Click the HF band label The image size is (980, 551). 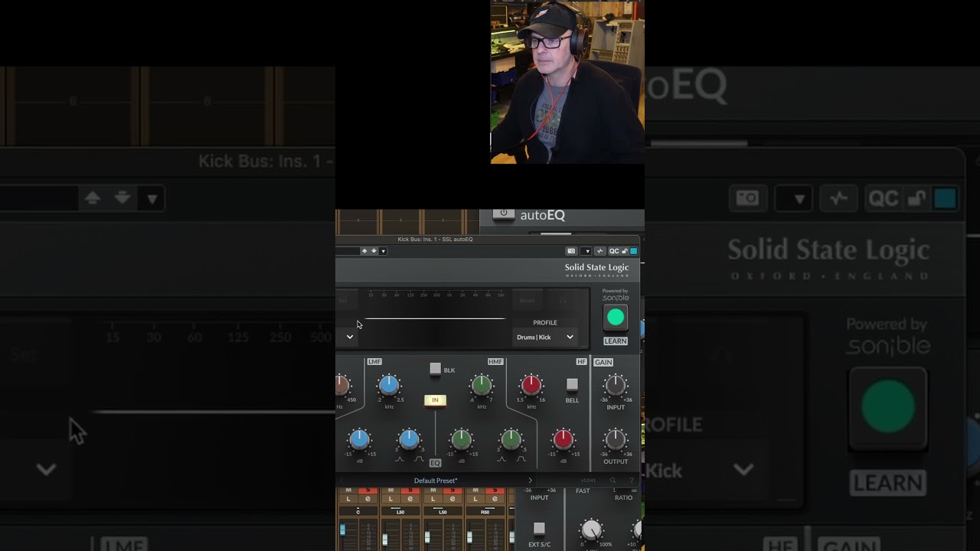pos(582,361)
